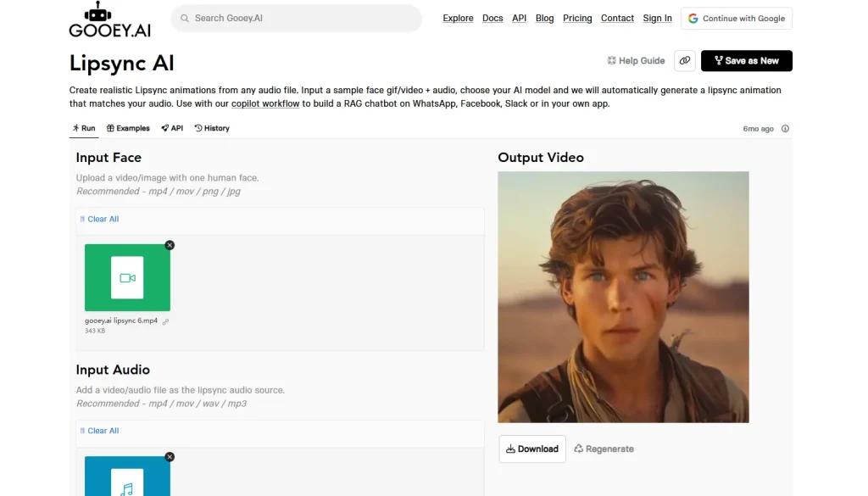
Task: Regenerate the output video
Action: point(604,449)
